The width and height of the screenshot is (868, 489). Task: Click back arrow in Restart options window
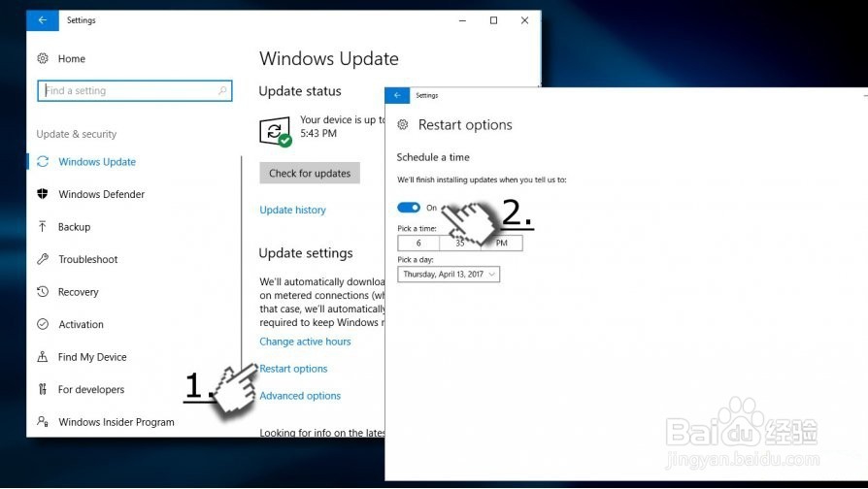(x=397, y=95)
